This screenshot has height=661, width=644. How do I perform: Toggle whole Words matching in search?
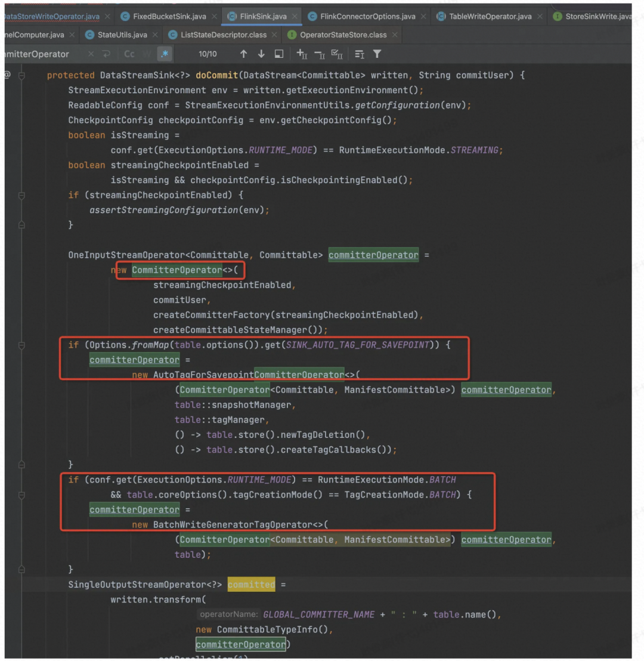(x=147, y=54)
